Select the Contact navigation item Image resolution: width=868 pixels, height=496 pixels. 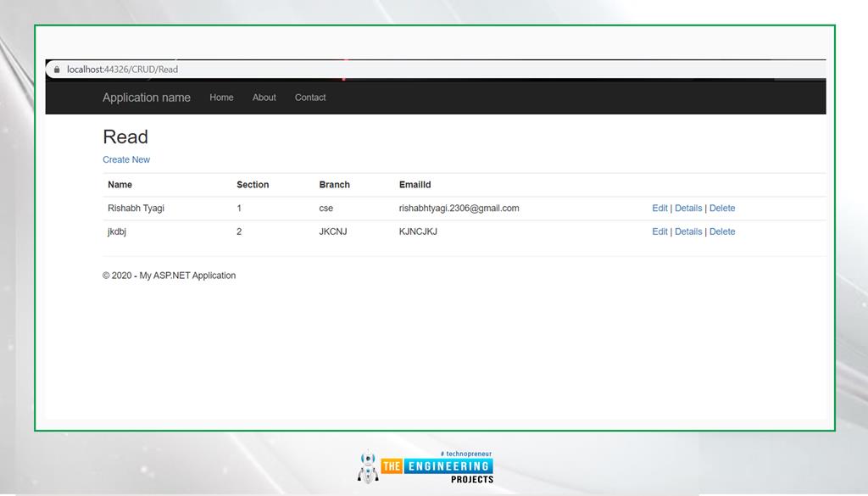(310, 98)
